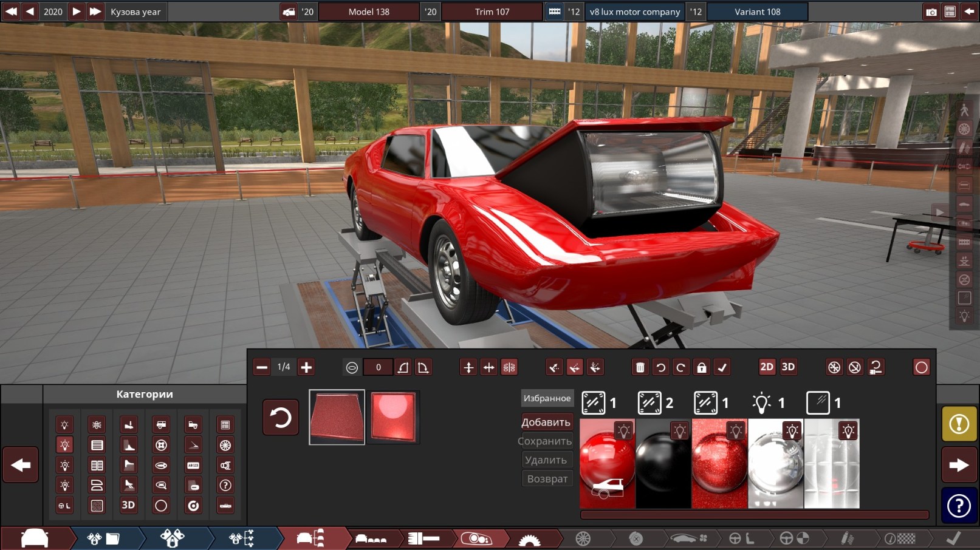This screenshot has height=550, width=980.
Task: Rotate fixture clockwise icon
Action: [423, 367]
